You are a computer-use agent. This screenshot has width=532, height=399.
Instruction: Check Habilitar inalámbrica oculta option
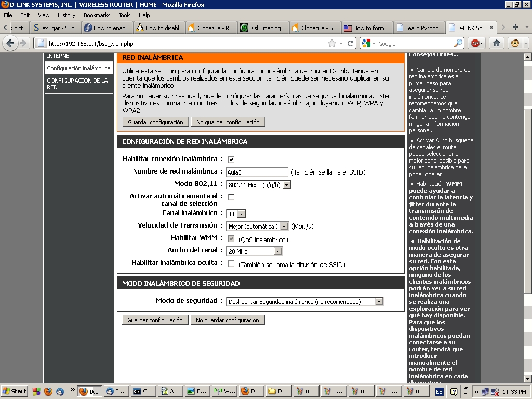231,263
